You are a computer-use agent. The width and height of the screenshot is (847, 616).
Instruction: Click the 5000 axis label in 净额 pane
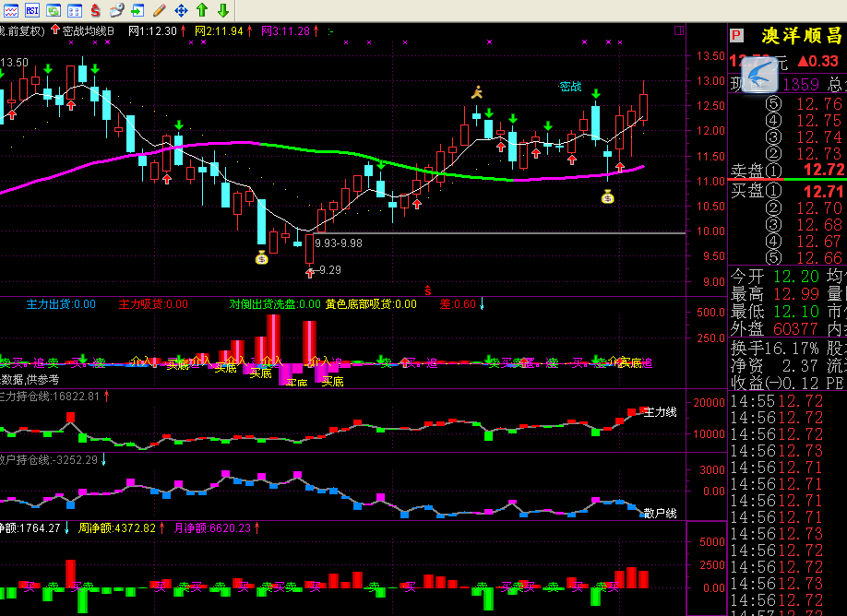click(712, 542)
